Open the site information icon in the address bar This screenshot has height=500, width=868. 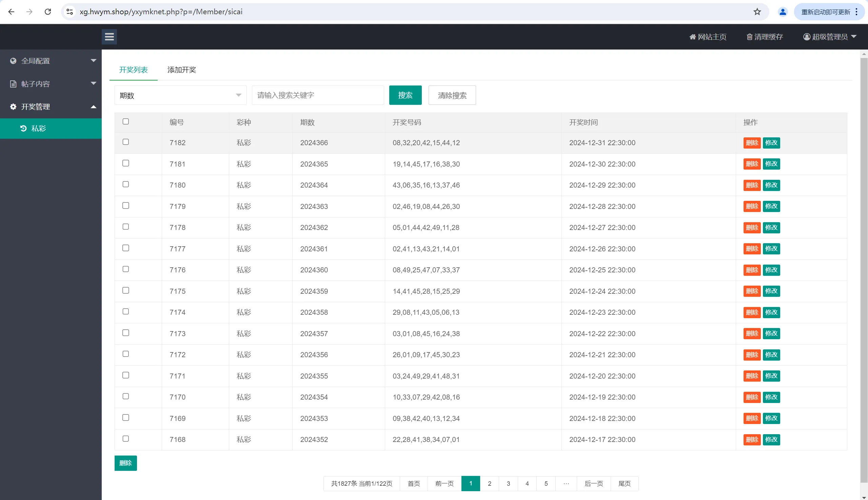coord(70,12)
